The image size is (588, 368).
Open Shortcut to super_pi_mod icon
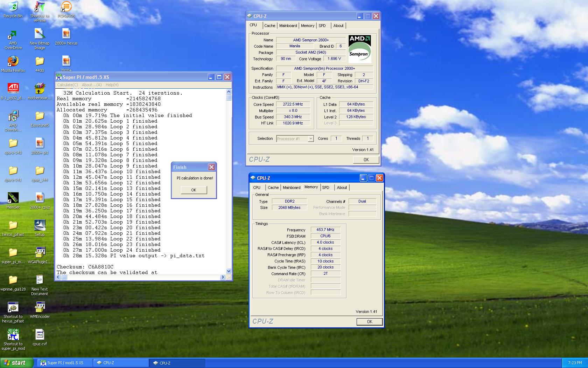tap(13, 340)
